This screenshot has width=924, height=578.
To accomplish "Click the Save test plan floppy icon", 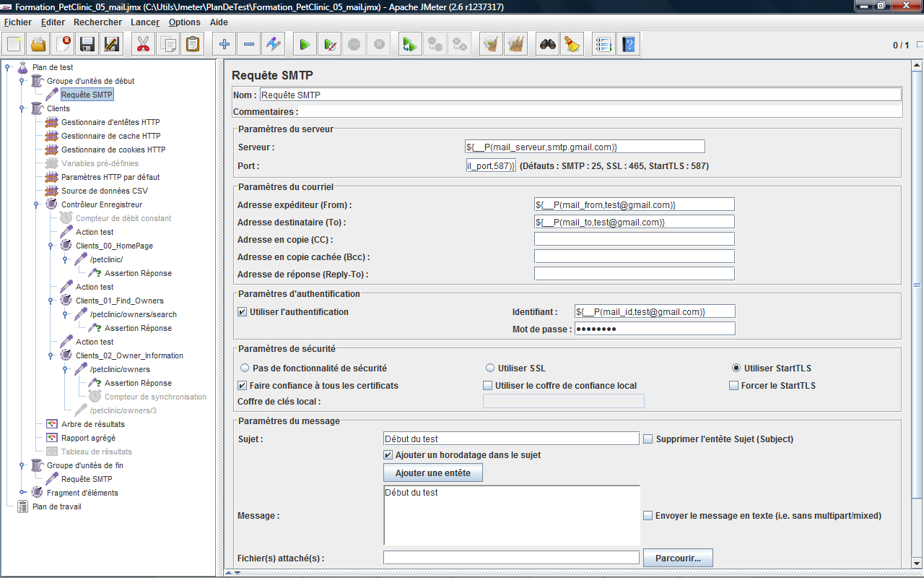I will [87, 45].
